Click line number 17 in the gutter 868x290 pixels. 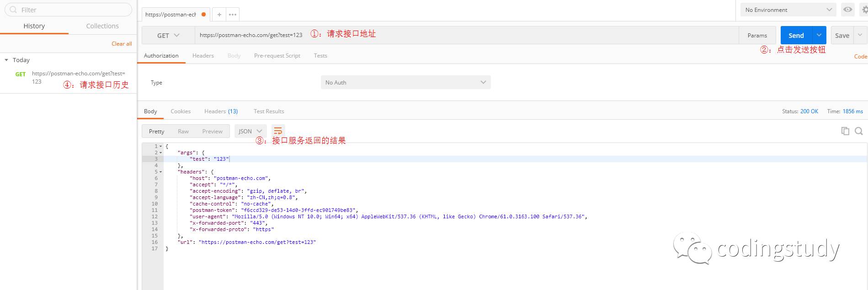154,248
